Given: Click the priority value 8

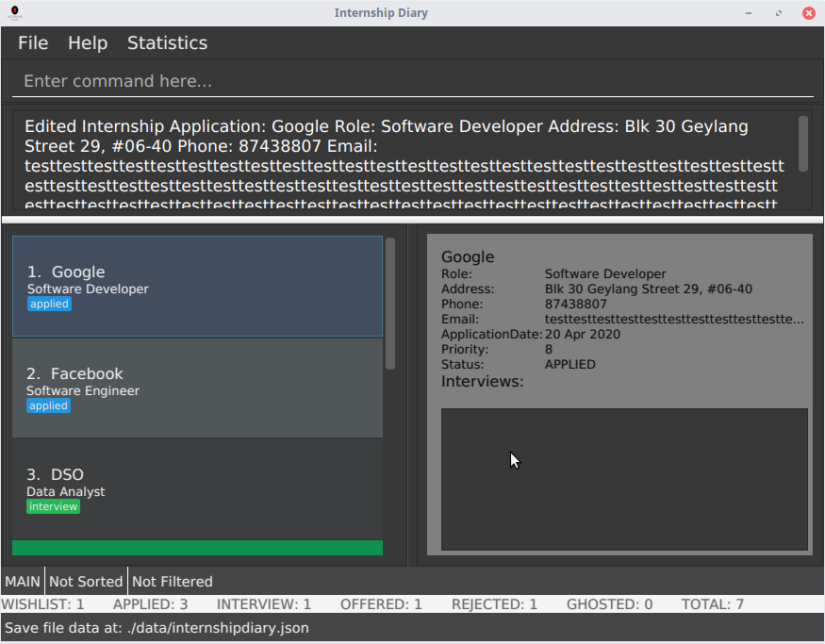Looking at the screenshot, I should point(549,350).
